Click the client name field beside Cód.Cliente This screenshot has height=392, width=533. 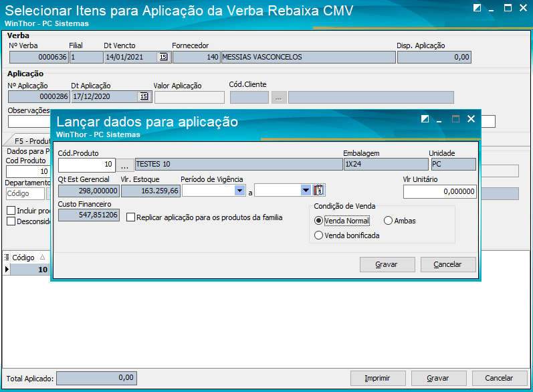click(x=371, y=97)
